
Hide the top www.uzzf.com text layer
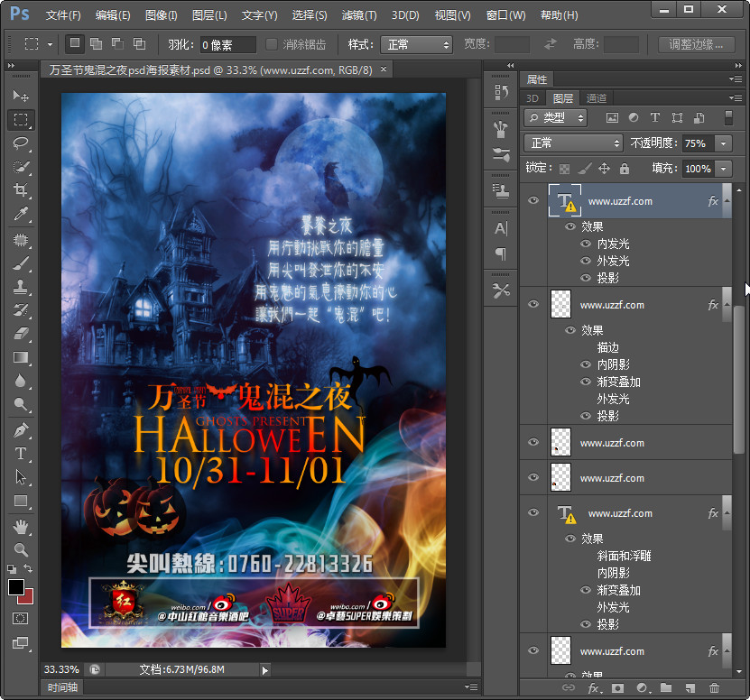click(532, 201)
